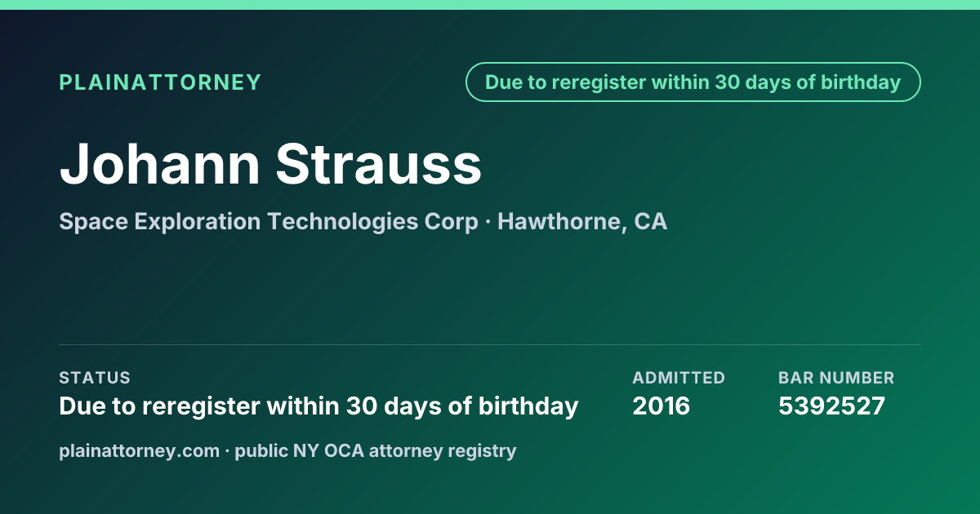Image resolution: width=980 pixels, height=514 pixels.
Task: Click the PLAINATTORNEY brand logo text
Action: [160, 82]
